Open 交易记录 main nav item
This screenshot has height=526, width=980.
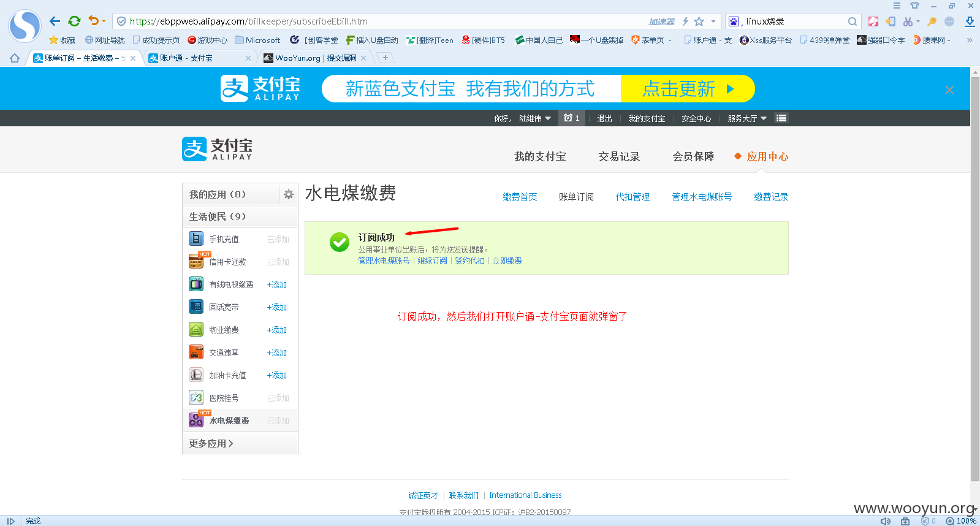tap(619, 156)
